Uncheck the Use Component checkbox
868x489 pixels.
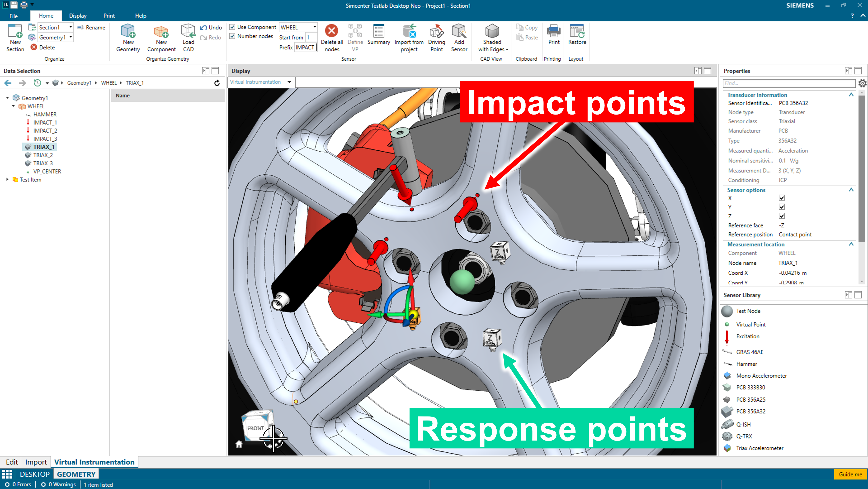tap(232, 27)
